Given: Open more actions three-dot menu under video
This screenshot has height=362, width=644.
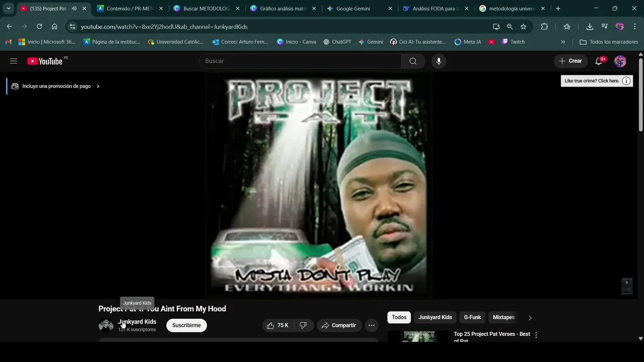Looking at the screenshot, I should [371, 325].
